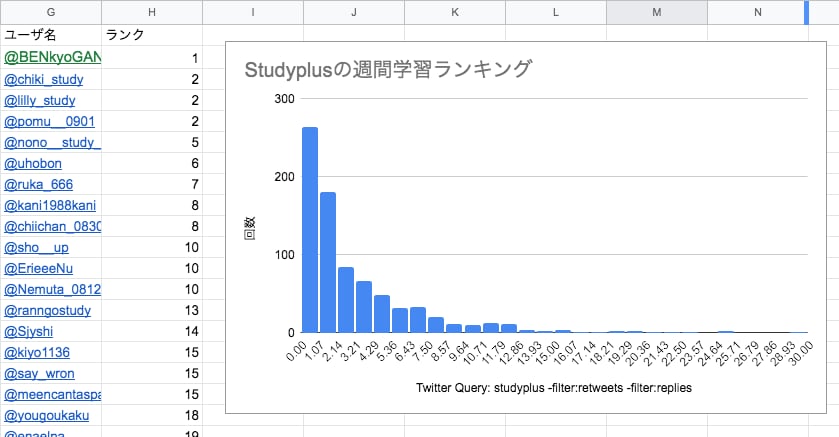The width and height of the screenshot is (839, 437).
Task: Open the @BENkyoGAN user link
Action: [x=52, y=58]
